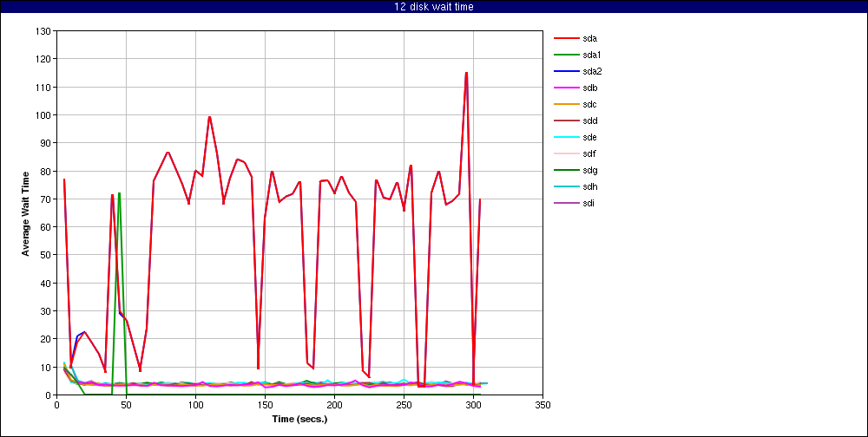This screenshot has width=868, height=437.
Task: Click the 70 y-axis tick value
Action: [48, 199]
